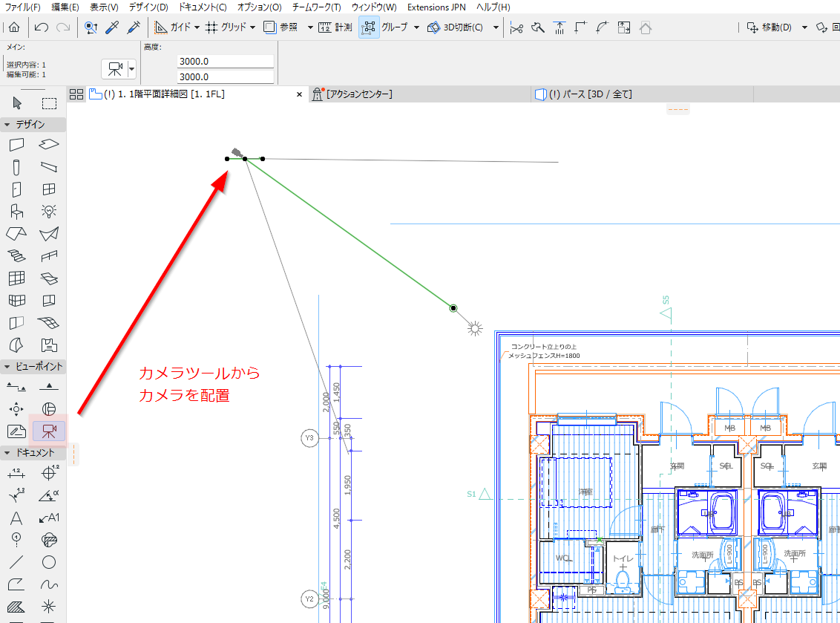
Task: Open camera settings button in info box
Action: (114, 69)
